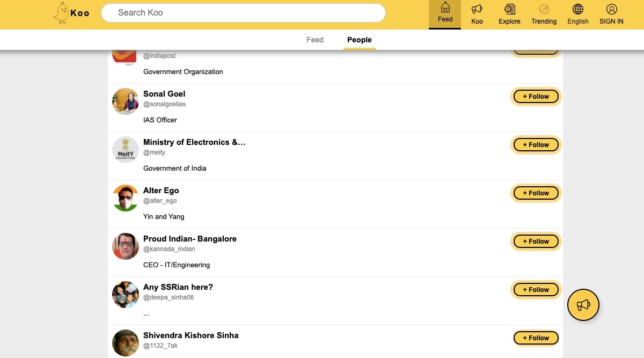Switch to the People tab

[x=359, y=40]
